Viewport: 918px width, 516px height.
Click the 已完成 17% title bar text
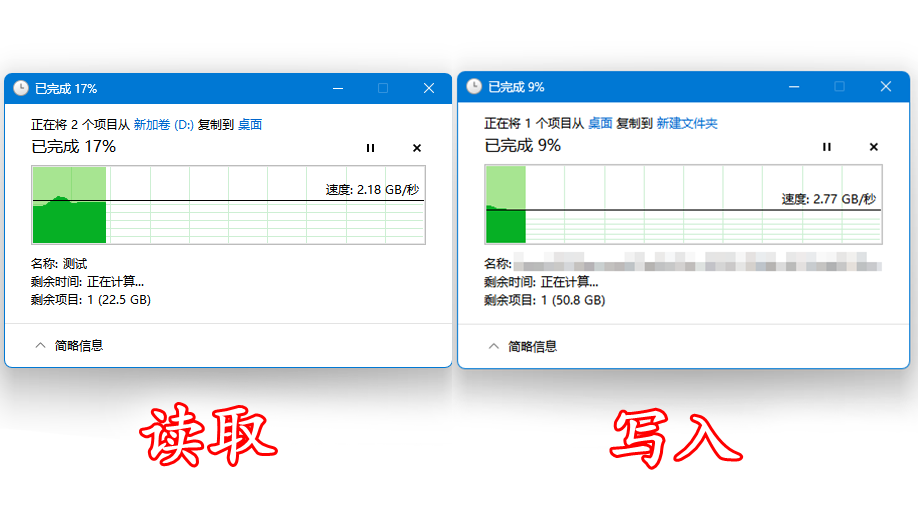[66, 89]
